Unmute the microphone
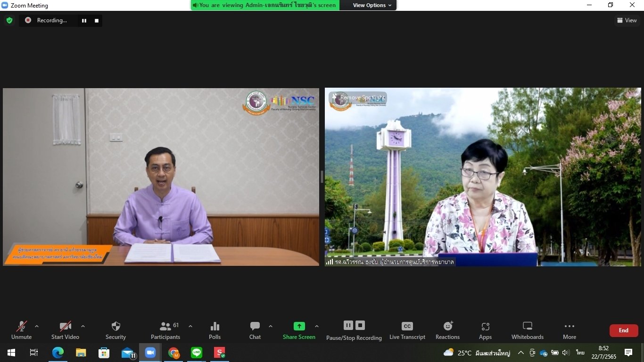The width and height of the screenshot is (644, 362). (x=21, y=330)
